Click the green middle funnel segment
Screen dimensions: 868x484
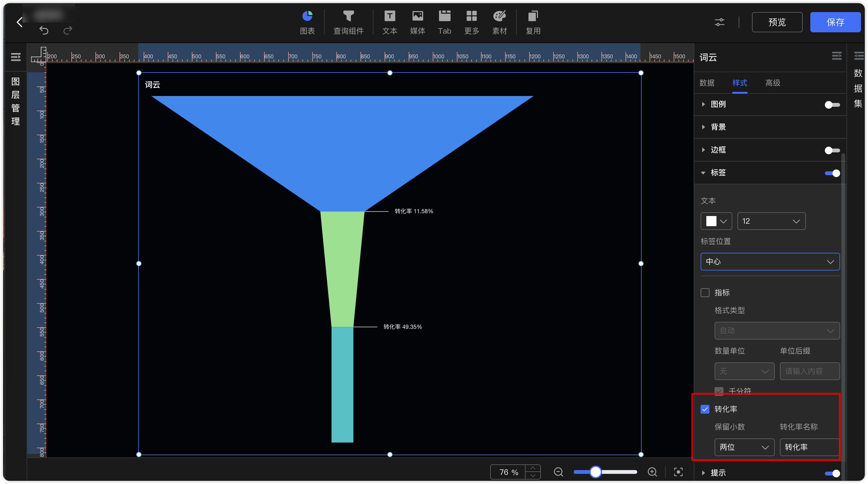coord(342,269)
